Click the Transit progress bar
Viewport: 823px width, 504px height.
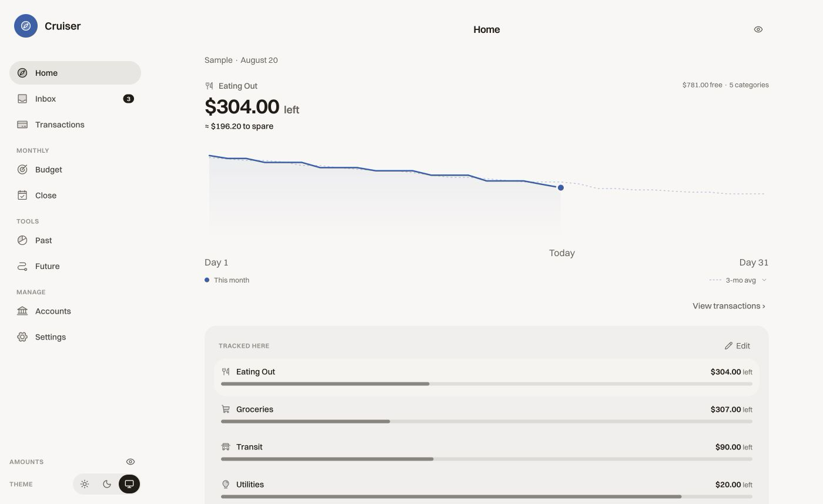487,459
